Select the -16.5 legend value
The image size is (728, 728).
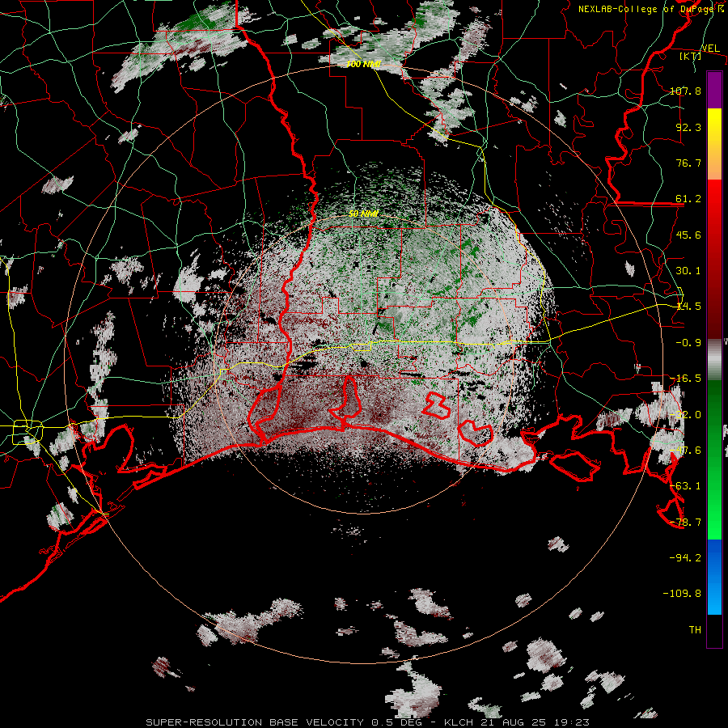(x=685, y=379)
